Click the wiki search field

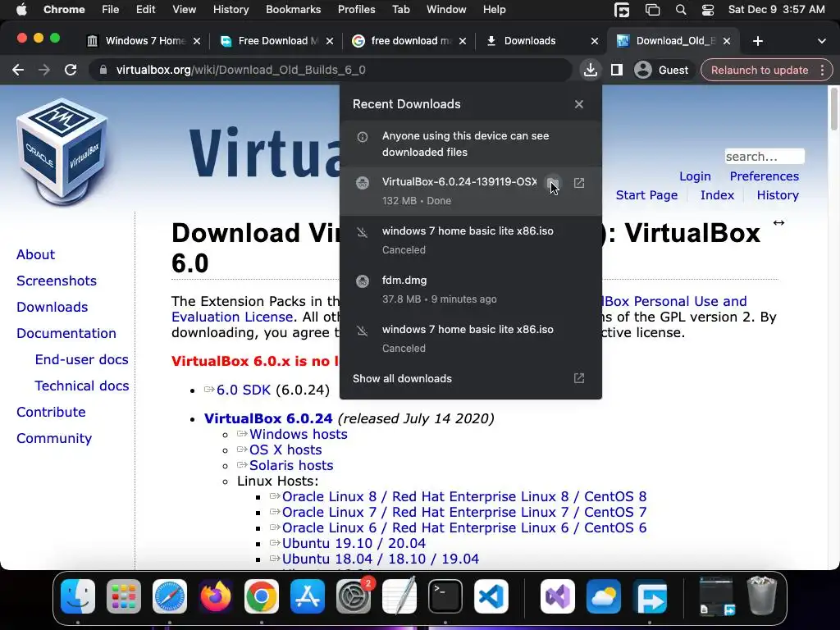pyautogui.click(x=765, y=157)
